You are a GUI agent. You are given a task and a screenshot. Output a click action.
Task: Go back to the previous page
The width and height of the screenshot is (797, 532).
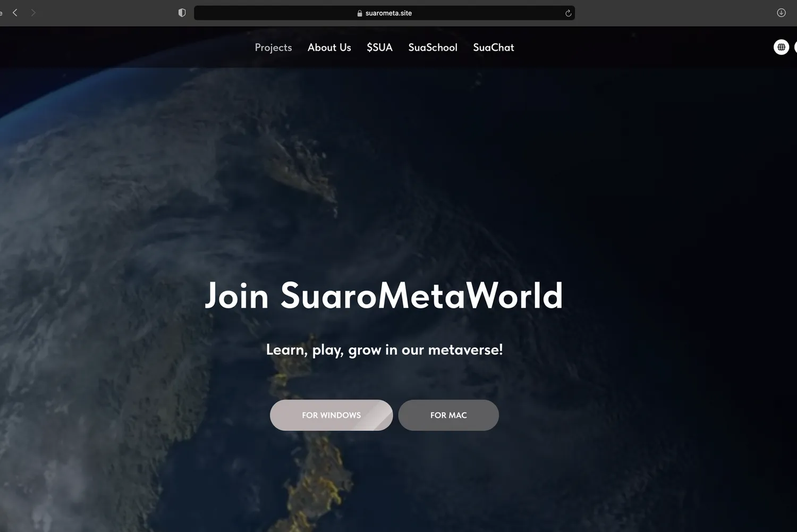click(15, 13)
